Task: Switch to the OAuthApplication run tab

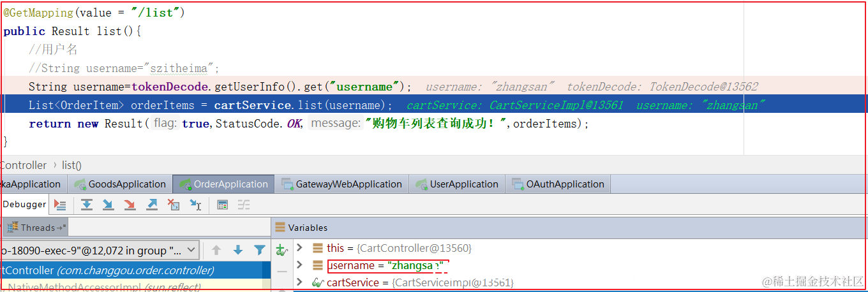Action: [x=558, y=184]
